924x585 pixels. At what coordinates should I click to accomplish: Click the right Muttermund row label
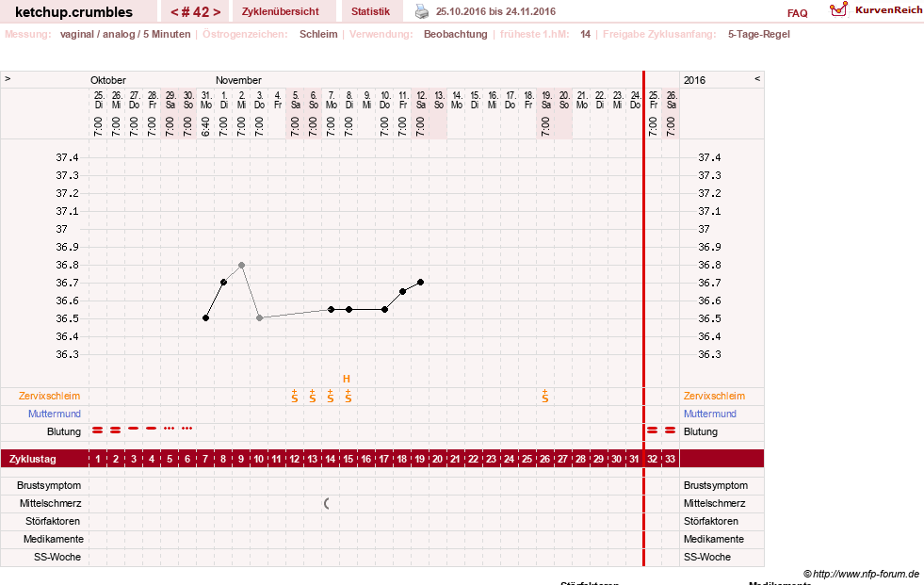tap(710, 414)
